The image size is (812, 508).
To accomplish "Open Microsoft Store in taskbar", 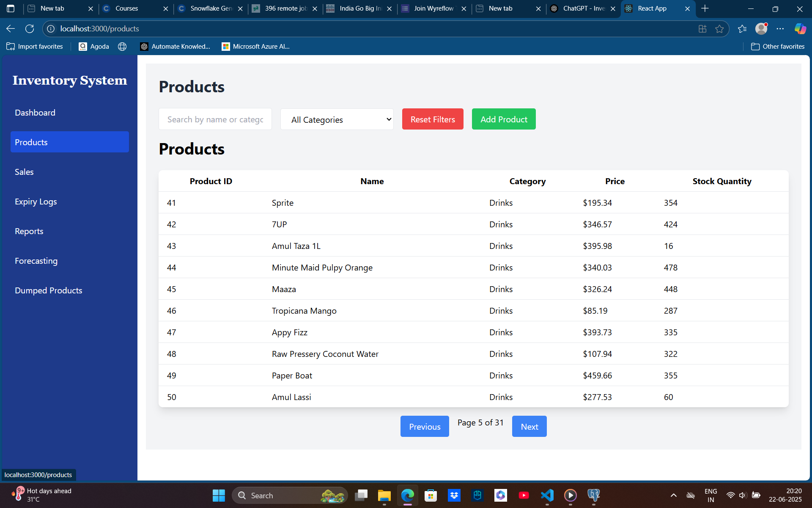I will [x=431, y=495].
